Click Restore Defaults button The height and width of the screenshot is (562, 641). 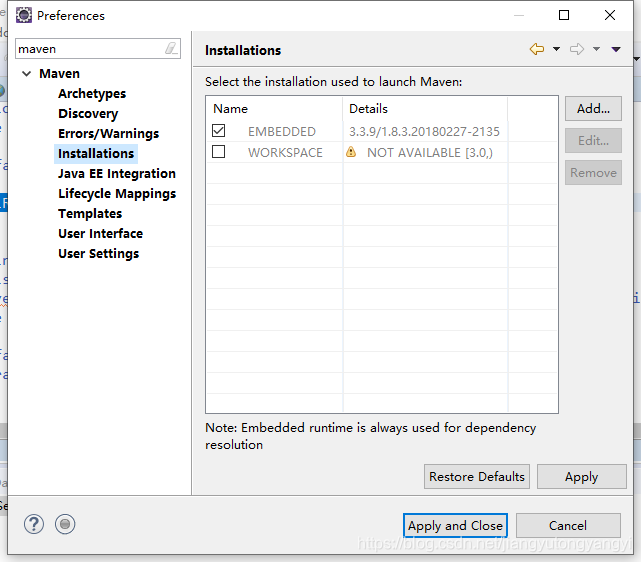477,477
